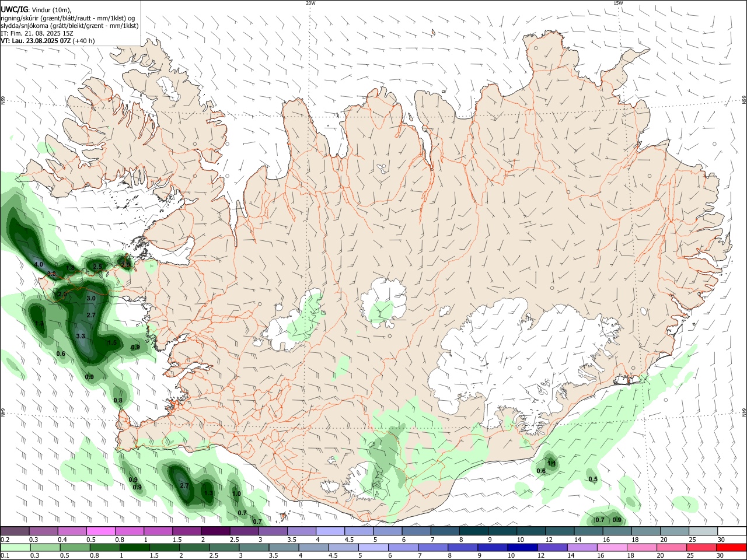747x560 pixels.
Task: Click the 1.8 precipitation value on the map
Action: coord(71,268)
